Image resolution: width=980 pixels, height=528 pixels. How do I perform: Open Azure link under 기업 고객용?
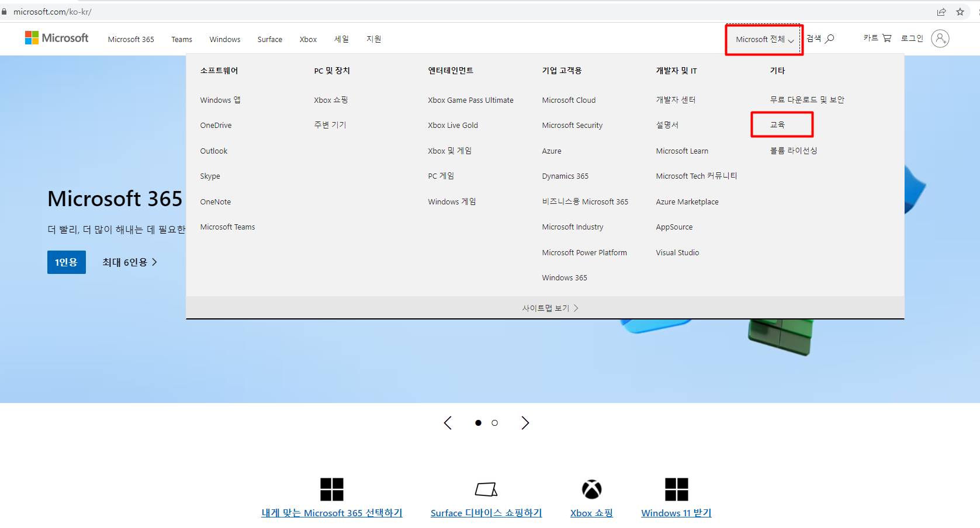click(552, 151)
